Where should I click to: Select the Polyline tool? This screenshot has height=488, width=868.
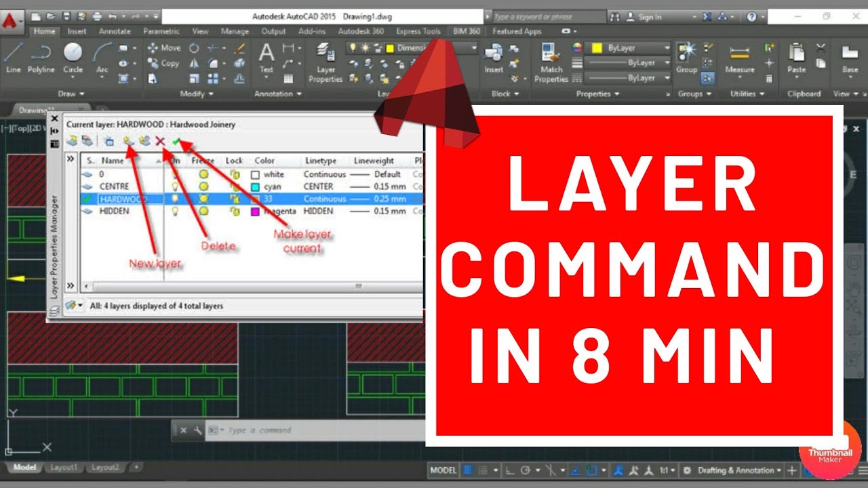[x=41, y=57]
